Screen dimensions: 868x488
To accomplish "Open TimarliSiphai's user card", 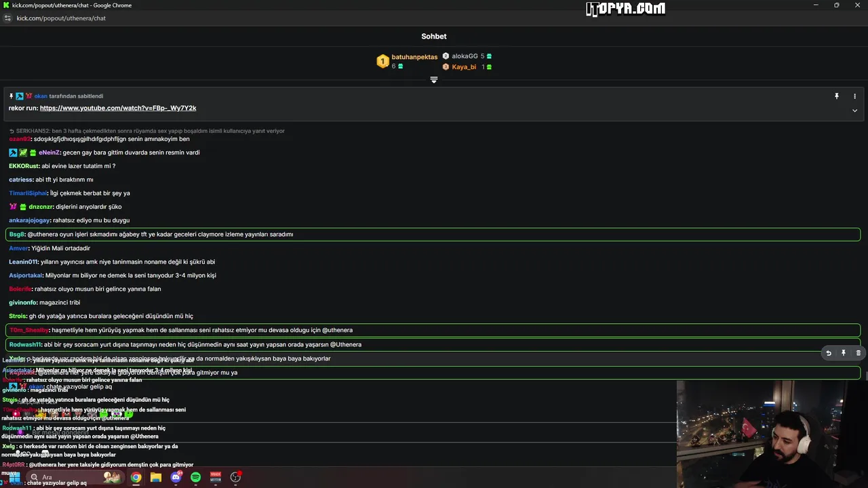I will [28, 193].
